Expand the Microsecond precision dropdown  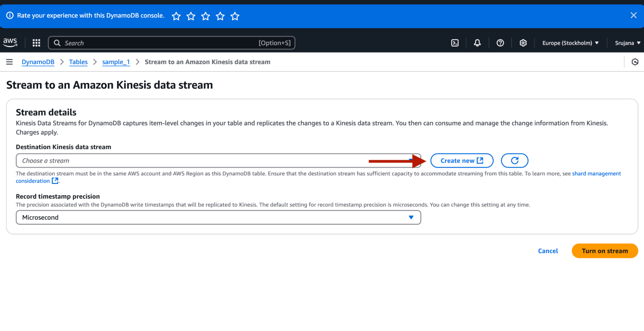pos(218,217)
